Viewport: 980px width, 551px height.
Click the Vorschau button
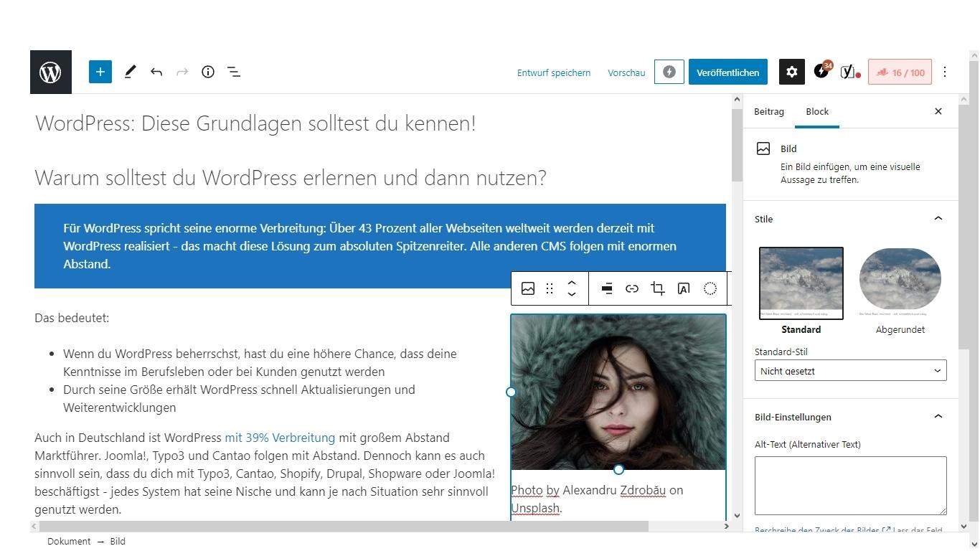pyautogui.click(x=626, y=72)
